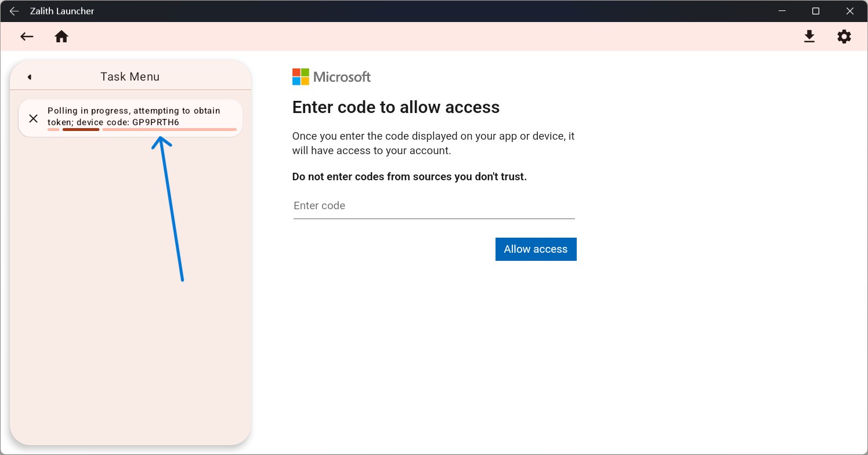The image size is (868, 455).
Task: Click the 'Enter code to allow access' heading
Action: point(396,107)
